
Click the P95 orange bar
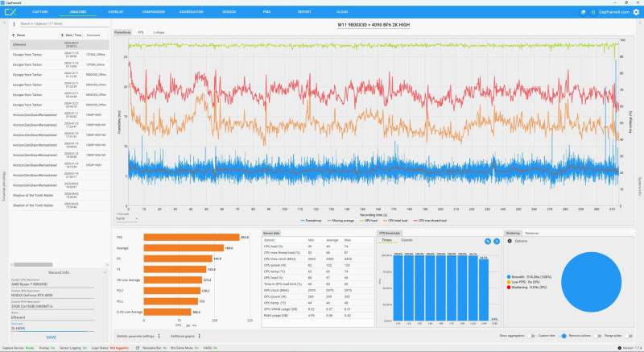click(192, 238)
